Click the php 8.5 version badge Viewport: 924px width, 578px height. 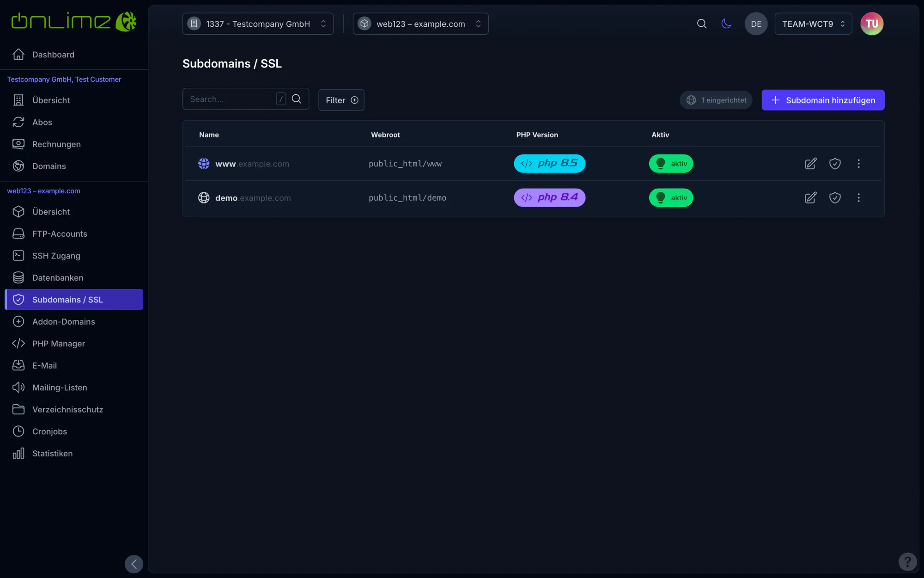click(x=549, y=164)
